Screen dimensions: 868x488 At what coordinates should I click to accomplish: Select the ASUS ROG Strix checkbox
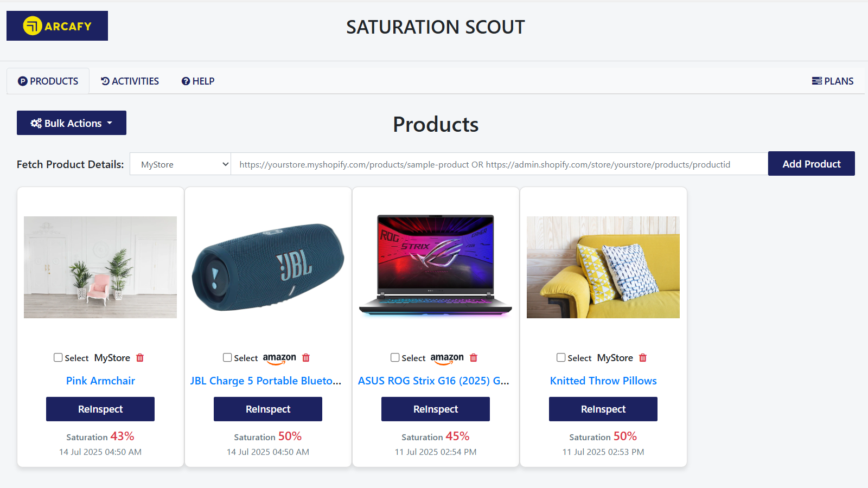pyautogui.click(x=394, y=357)
